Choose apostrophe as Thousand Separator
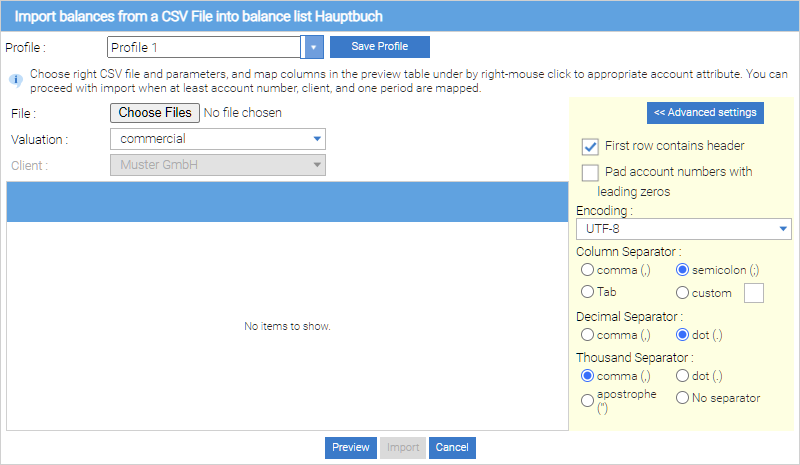The width and height of the screenshot is (800, 465). 587,400
